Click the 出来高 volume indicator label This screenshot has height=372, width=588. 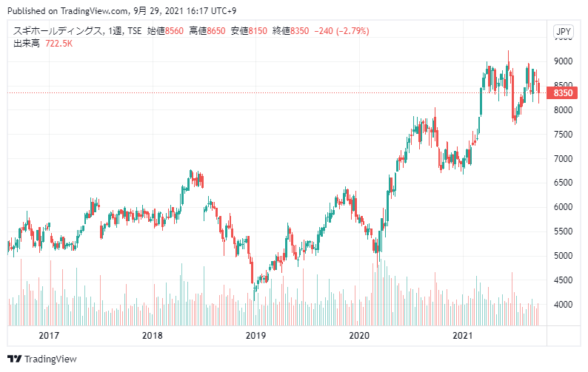pos(27,44)
